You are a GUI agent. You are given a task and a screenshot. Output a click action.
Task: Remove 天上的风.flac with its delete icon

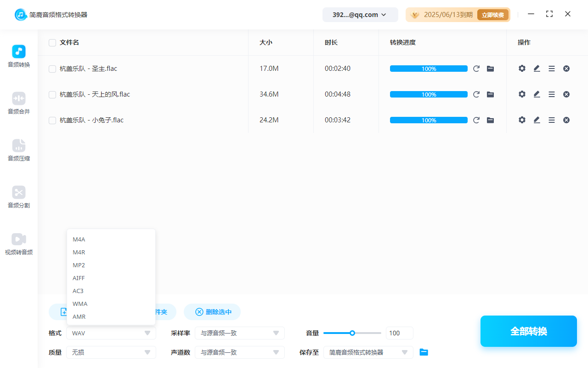click(x=566, y=94)
